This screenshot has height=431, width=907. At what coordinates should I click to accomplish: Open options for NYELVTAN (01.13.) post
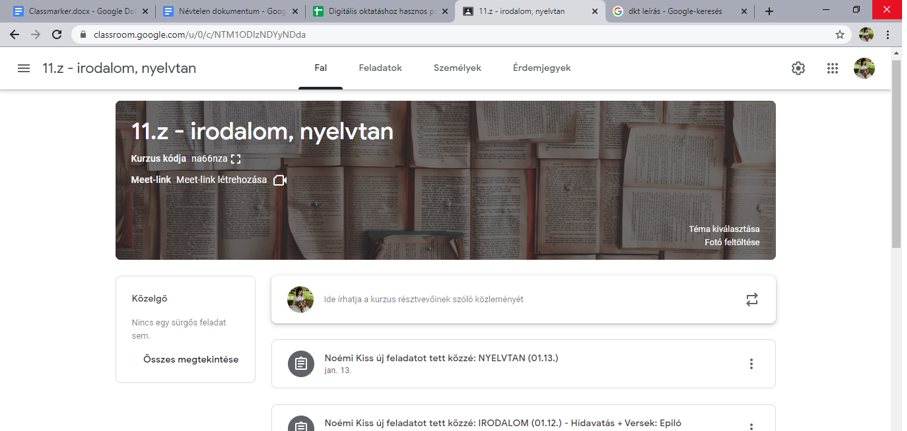[751, 364]
